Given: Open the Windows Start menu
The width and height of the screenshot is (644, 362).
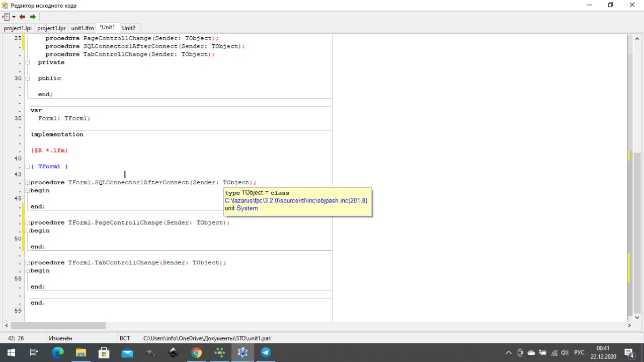Looking at the screenshot, I should 11,352.
